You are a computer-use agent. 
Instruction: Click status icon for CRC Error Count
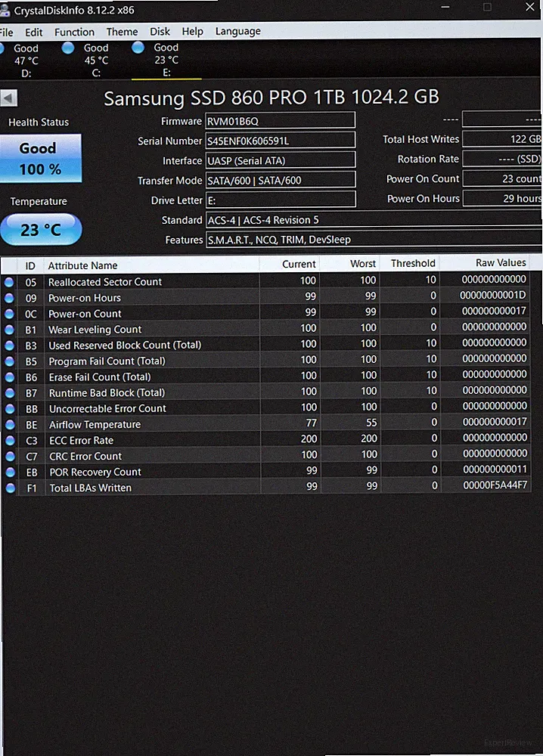[x=10, y=456]
